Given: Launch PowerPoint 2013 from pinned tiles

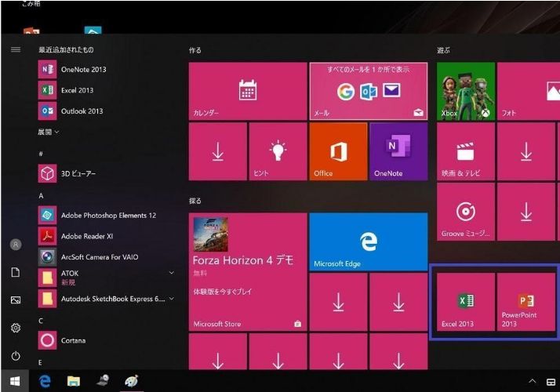Looking at the screenshot, I should point(525,302).
